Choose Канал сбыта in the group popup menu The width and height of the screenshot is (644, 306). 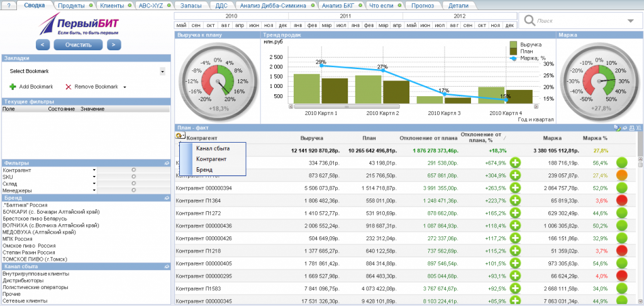coord(213,148)
